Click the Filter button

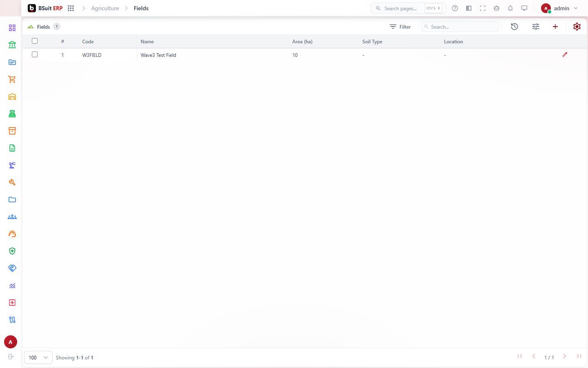[x=400, y=27]
